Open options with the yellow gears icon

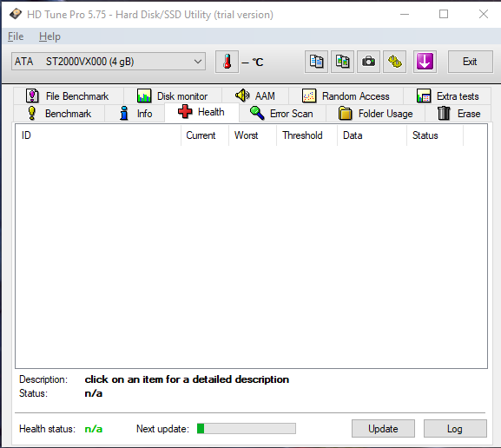pos(394,62)
